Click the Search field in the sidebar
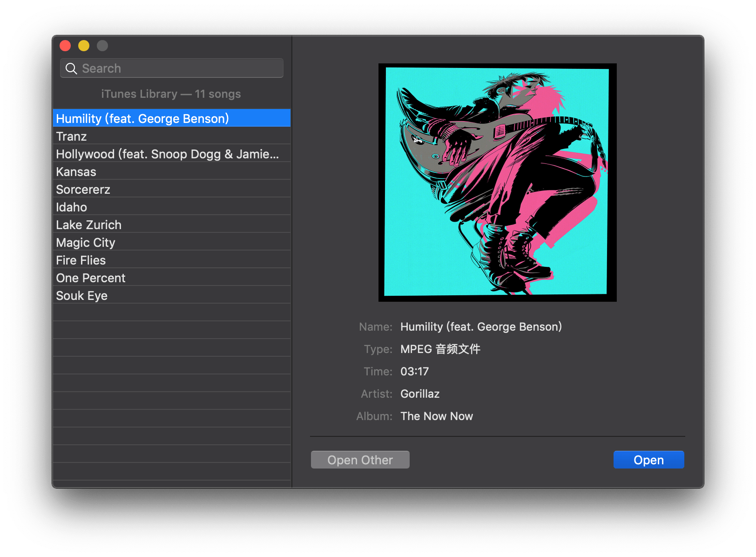The image size is (756, 557). [x=171, y=68]
